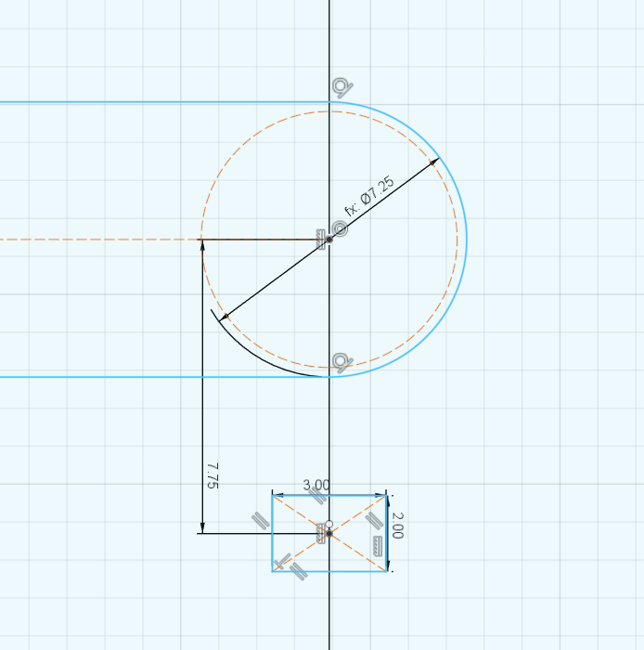
Task: Click the concentric constraint icon at circle center
Action: coord(341,229)
